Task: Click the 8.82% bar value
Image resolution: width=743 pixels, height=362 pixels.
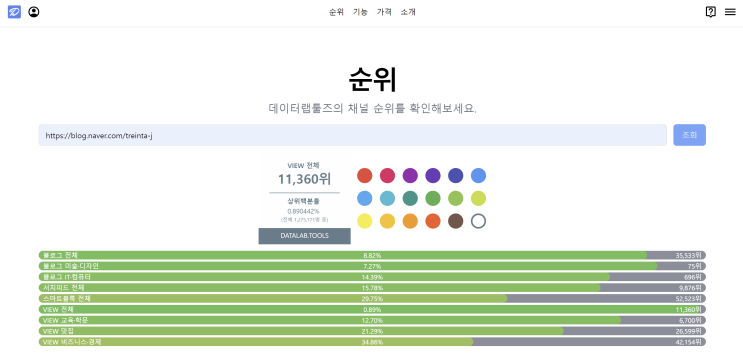Action: point(372,255)
